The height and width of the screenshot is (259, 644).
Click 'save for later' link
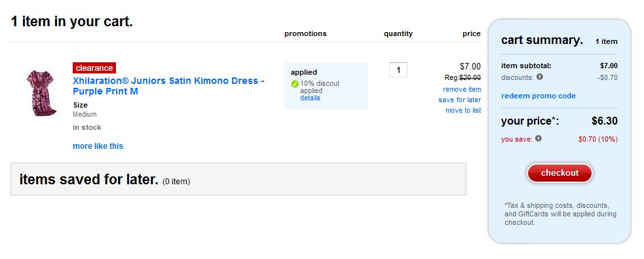(460, 100)
